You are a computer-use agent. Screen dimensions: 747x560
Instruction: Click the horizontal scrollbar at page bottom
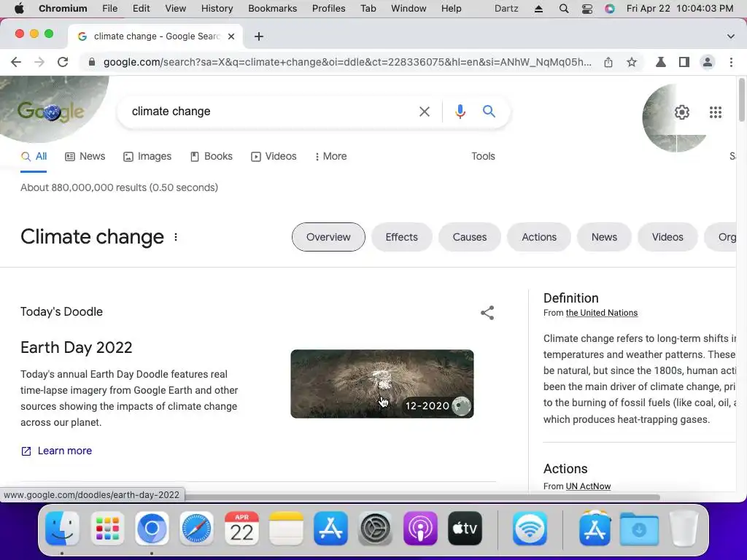pyautogui.click(x=422, y=497)
